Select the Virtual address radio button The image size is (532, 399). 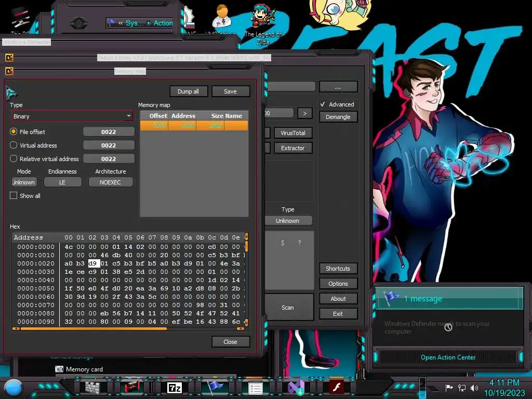tap(14, 145)
